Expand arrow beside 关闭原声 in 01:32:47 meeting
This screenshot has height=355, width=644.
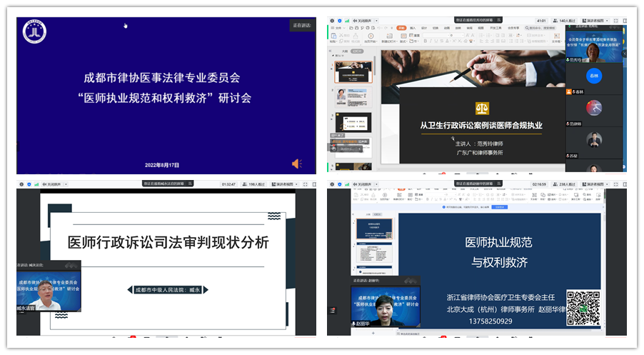click(x=66, y=184)
